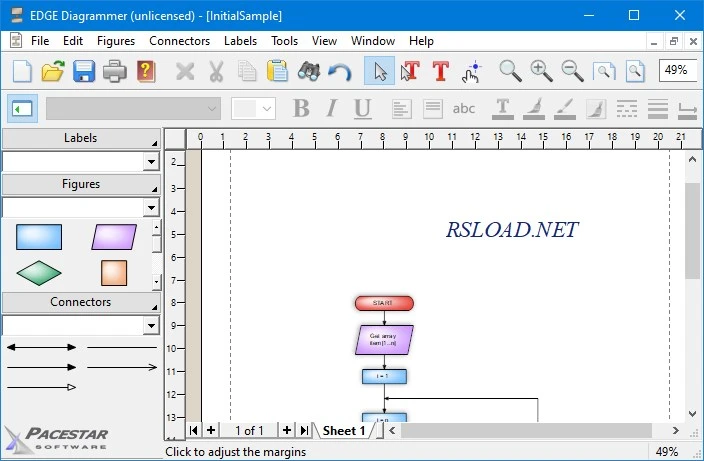Go to the last sheet button
This screenshot has height=461, width=704.
pyautogui.click(x=304, y=430)
